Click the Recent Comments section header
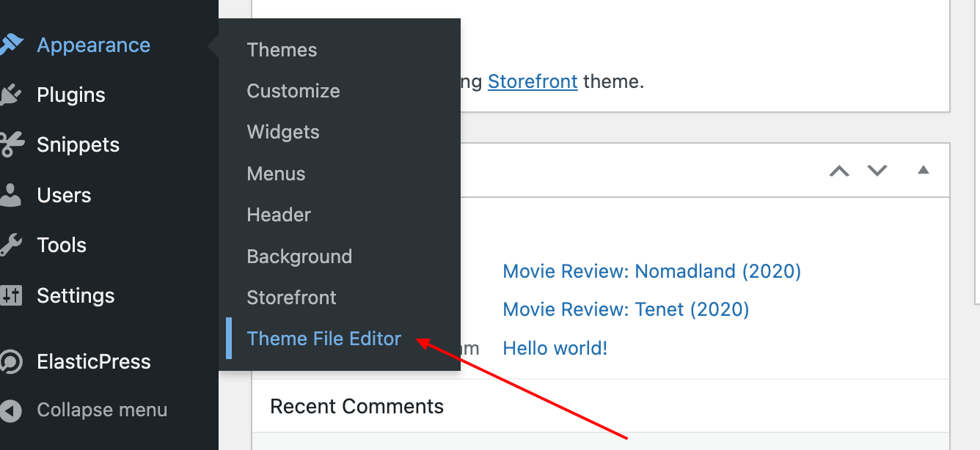 pyautogui.click(x=357, y=405)
